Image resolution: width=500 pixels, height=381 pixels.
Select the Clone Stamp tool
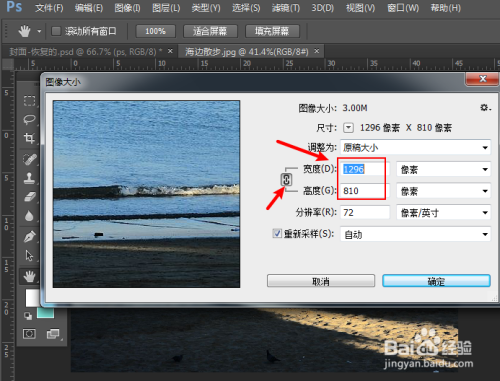[x=29, y=178]
